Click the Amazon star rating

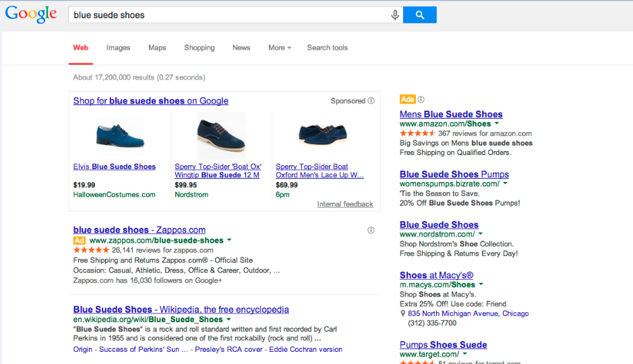(417, 133)
